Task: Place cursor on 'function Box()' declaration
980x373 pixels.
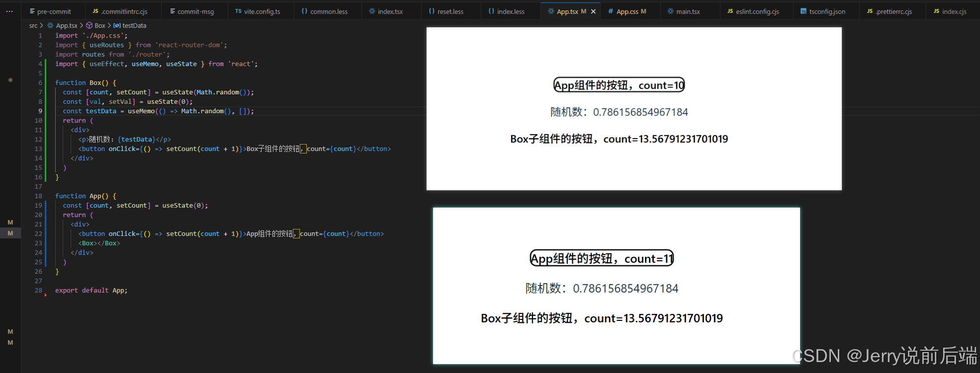Action: (86, 83)
